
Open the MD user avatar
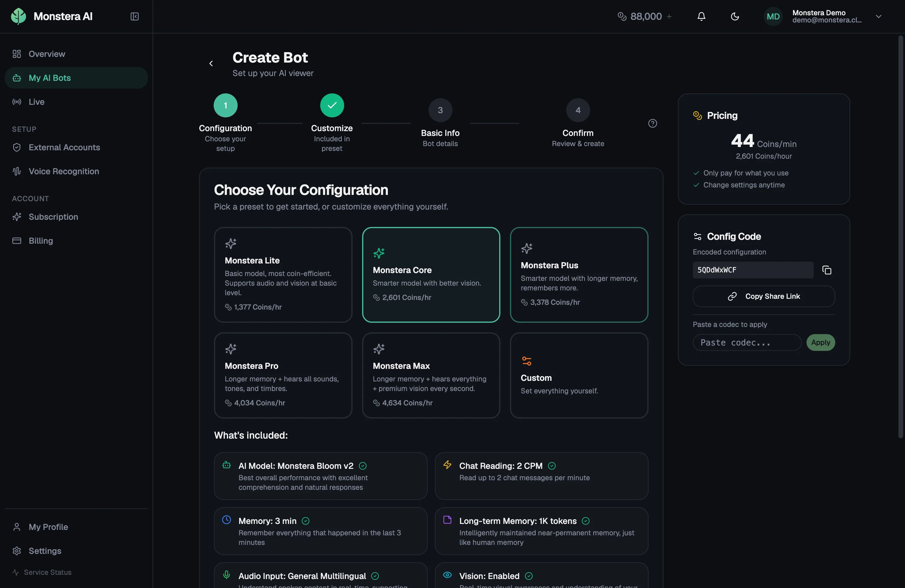pos(773,16)
